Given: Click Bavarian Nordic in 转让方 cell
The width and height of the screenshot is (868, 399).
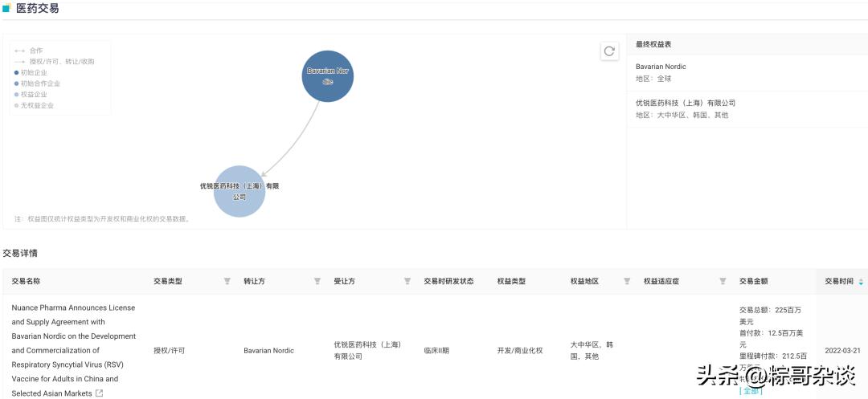Looking at the screenshot, I should pos(268,350).
